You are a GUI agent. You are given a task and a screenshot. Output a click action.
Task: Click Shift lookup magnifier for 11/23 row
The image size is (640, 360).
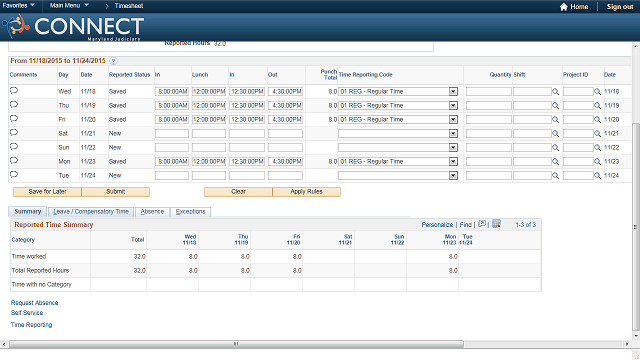[x=556, y=162]
